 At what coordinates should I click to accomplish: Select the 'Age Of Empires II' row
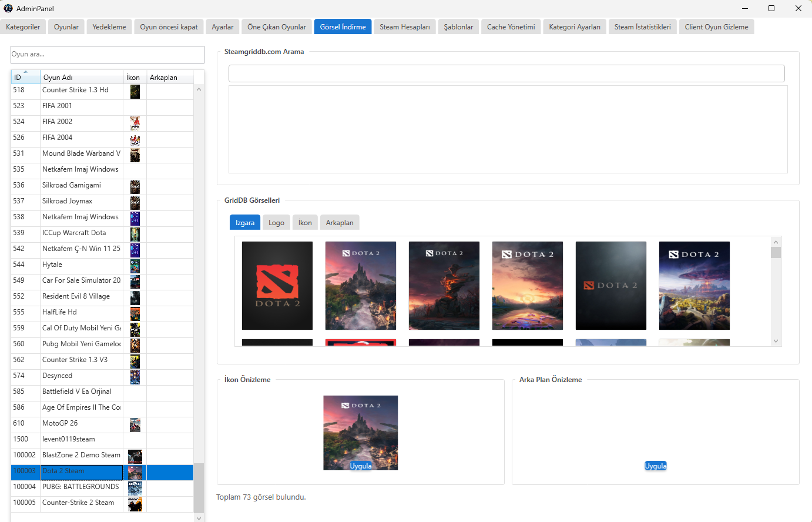point(102,409)
